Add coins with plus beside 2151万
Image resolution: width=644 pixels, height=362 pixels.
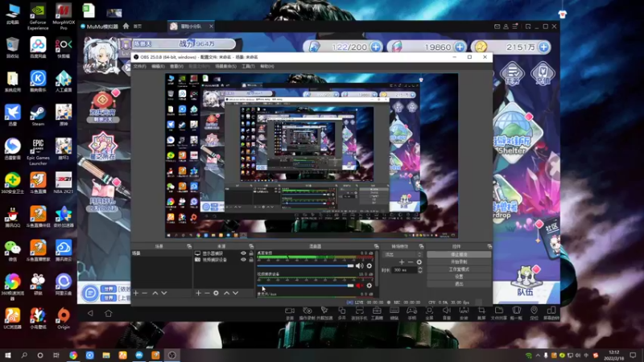[544, 47]
